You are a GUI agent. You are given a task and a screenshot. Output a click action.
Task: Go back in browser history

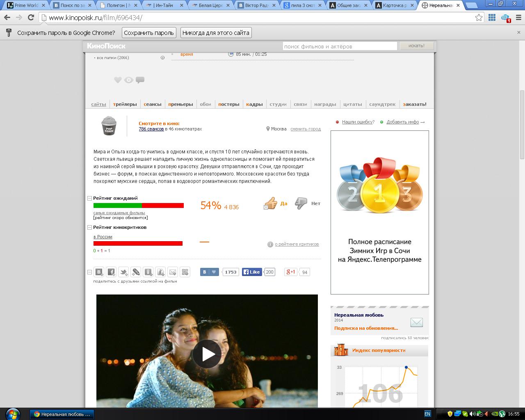(7, 17)
